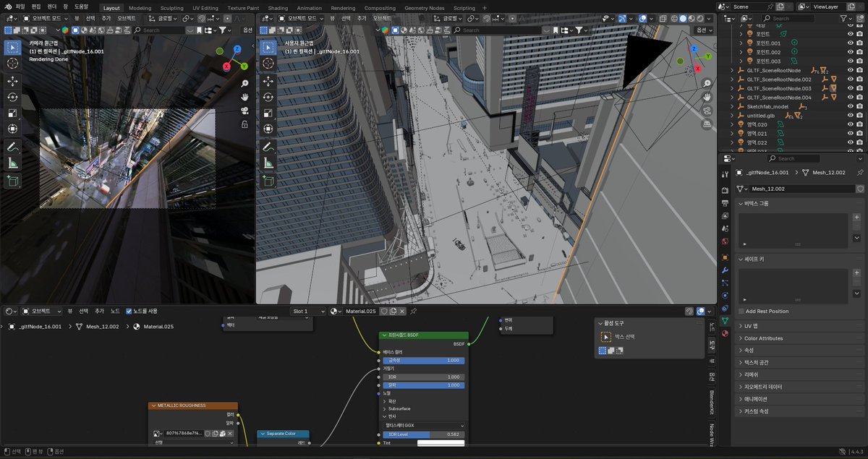
Task: Toggle the node usage checkbox in node editor
Action: tap(129, 311)
